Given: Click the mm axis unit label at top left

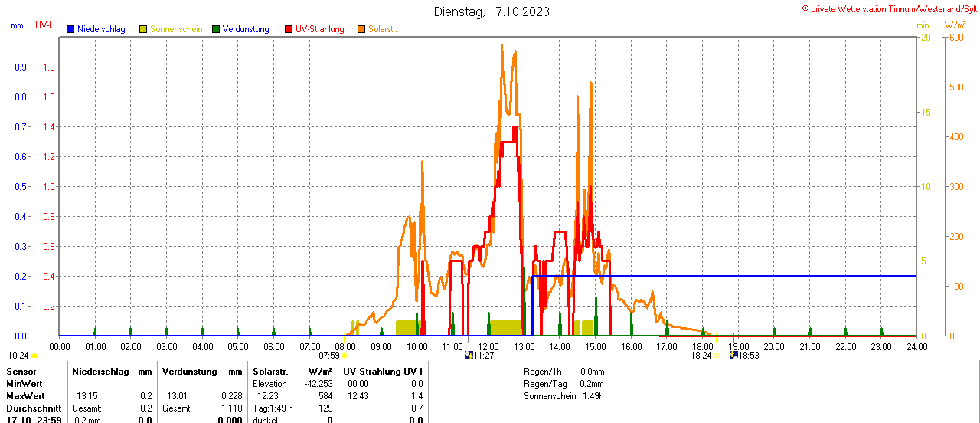Looking at the screenshot, I should coord(18,25).
